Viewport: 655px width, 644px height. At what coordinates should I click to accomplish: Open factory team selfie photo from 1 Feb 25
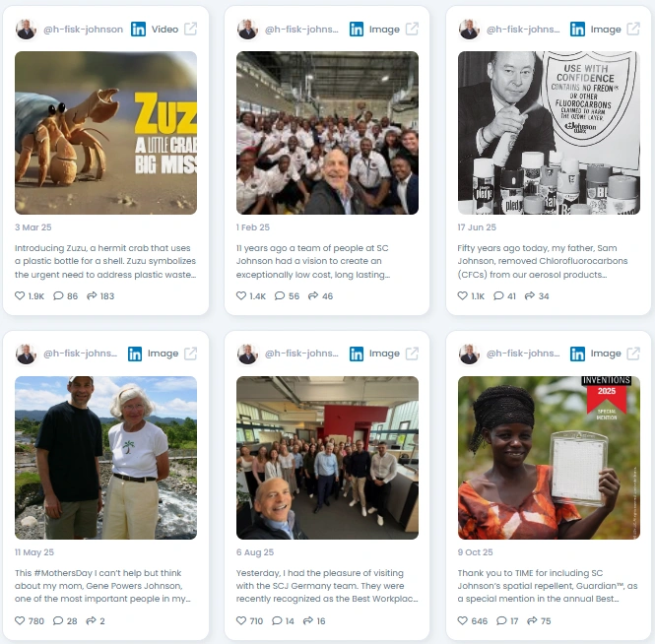[x=327, y=133]
